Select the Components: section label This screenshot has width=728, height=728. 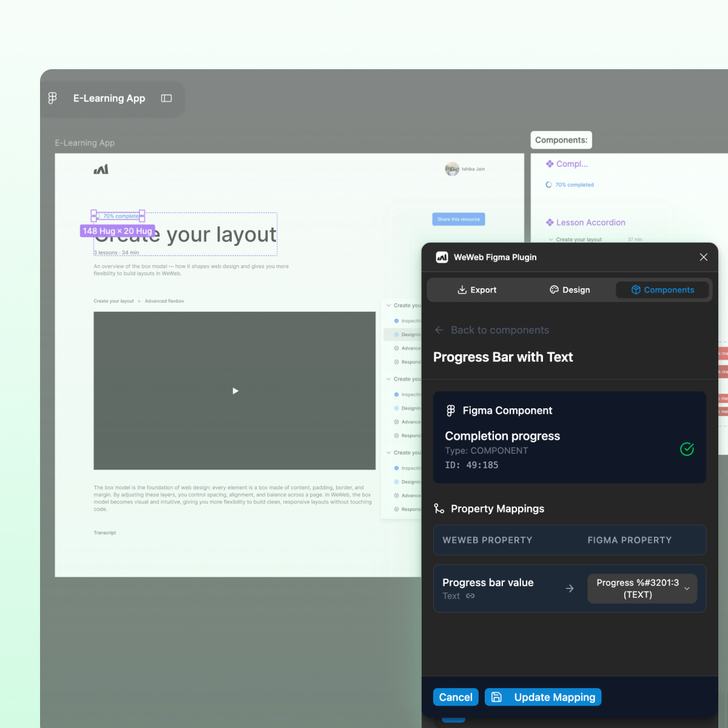pos(561,140)
